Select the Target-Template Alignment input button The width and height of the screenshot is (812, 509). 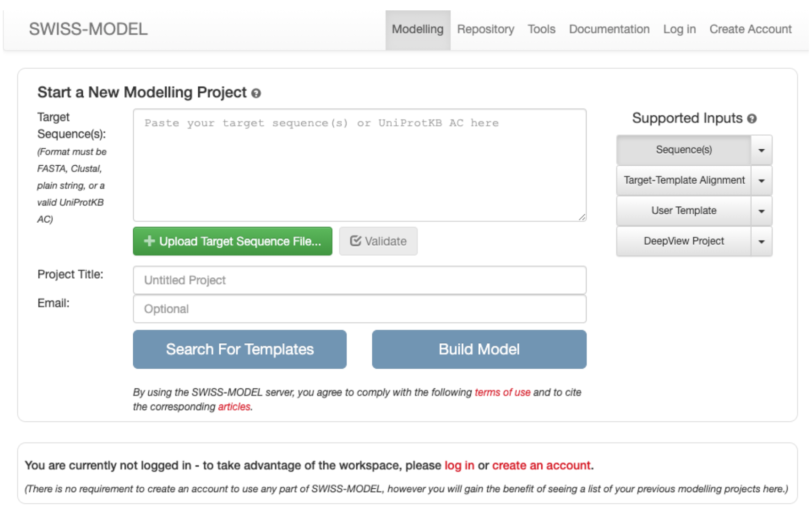[683, 180]
